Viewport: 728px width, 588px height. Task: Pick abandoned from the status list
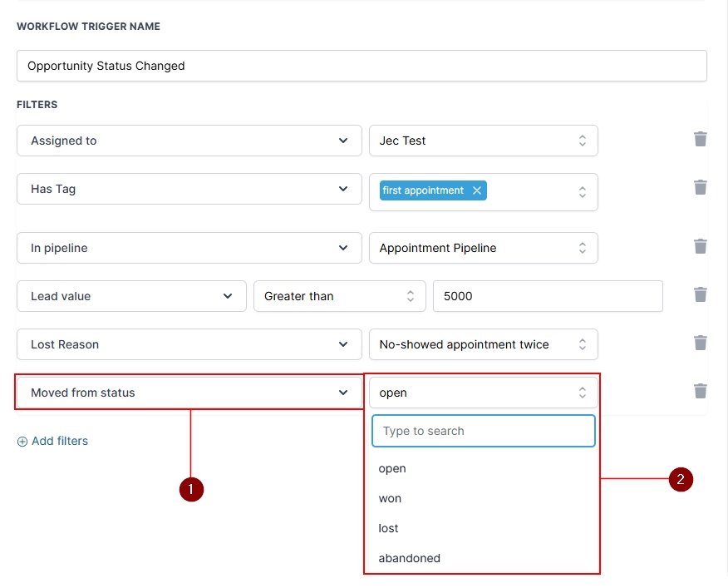(x=409, y=558)
